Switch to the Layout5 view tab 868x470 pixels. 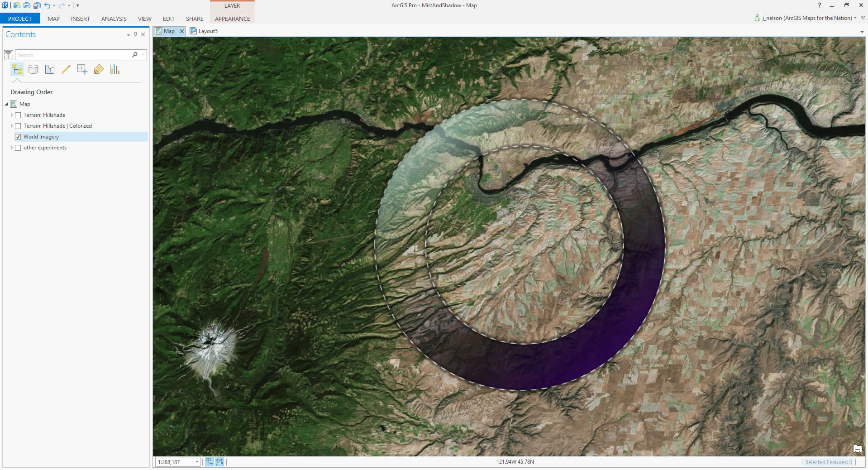(204, 31)
